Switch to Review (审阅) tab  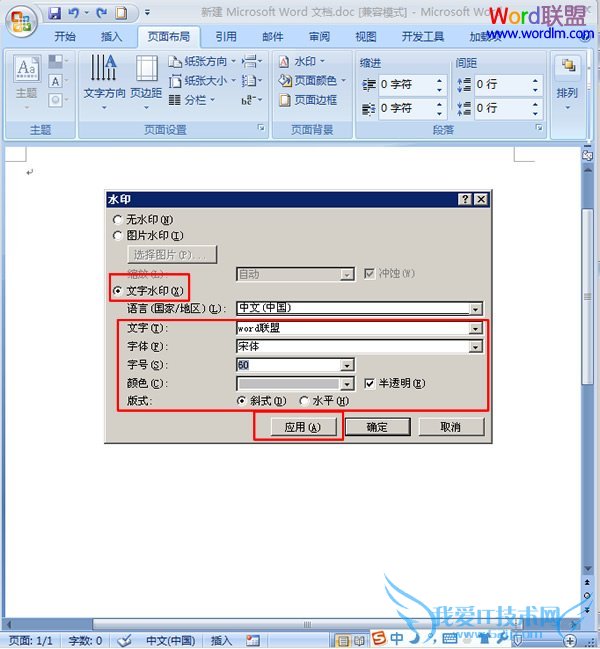tap(319, 37)
